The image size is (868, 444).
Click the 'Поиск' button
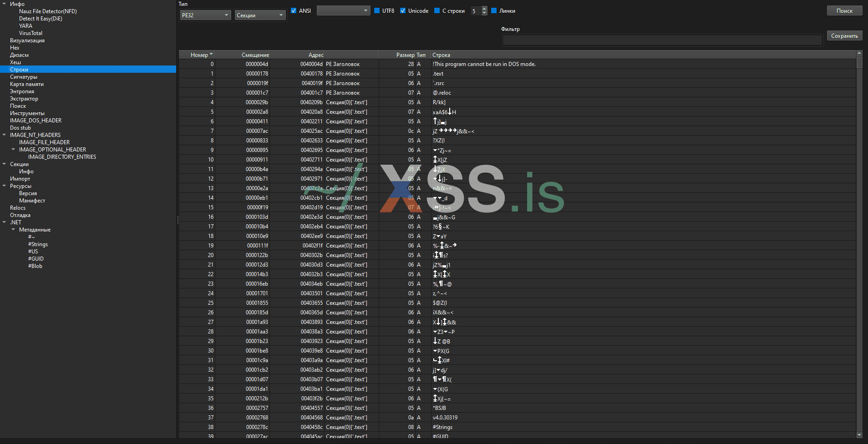[844, 11]
